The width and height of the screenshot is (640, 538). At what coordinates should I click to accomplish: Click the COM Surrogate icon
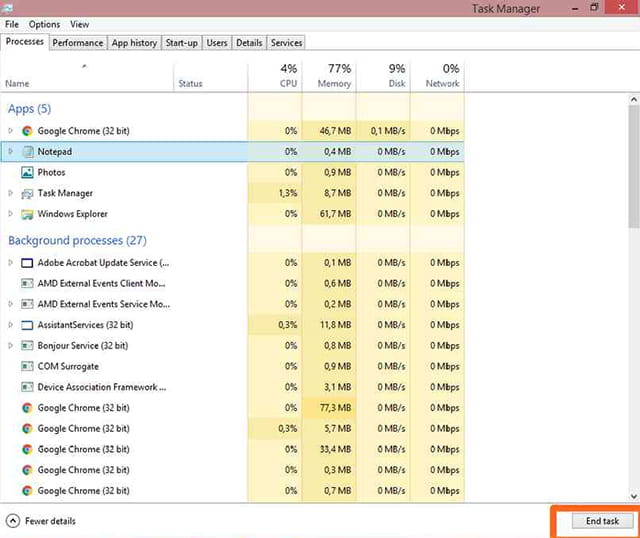tap(27, 366)
